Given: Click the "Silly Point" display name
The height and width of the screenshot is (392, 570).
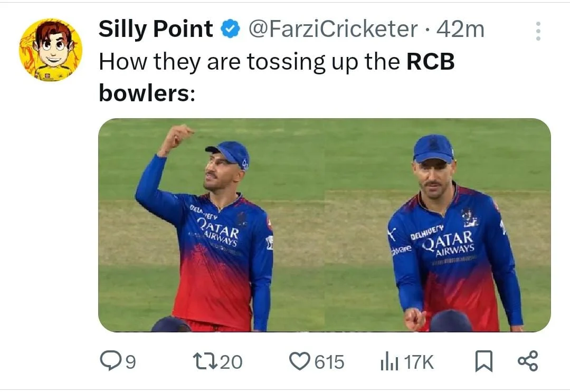Looking at the screenshot, I should tap(156, 29).
